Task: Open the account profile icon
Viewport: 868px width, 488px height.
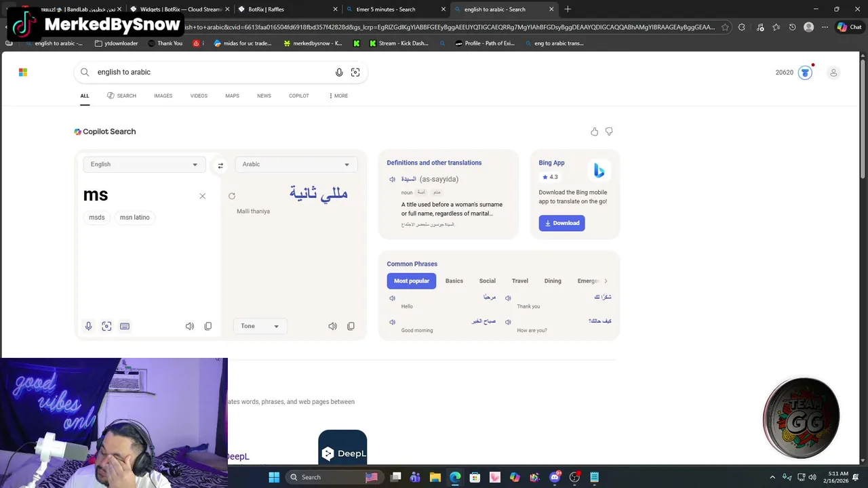Action: [833, 73]
